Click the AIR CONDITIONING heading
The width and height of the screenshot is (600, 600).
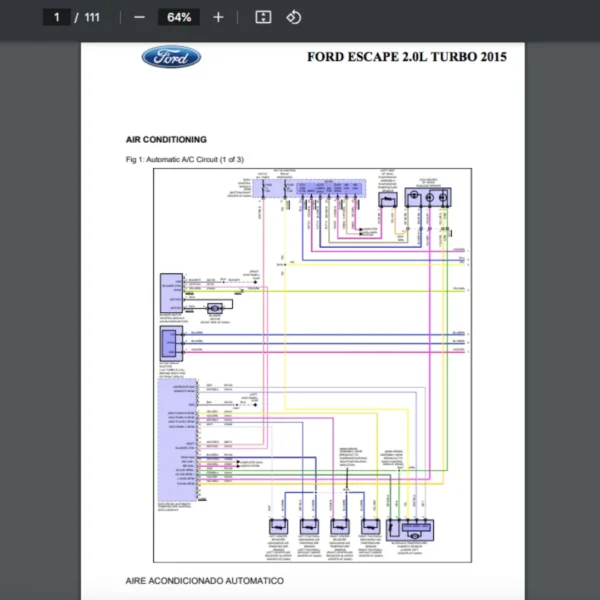(x=166, y=140)
